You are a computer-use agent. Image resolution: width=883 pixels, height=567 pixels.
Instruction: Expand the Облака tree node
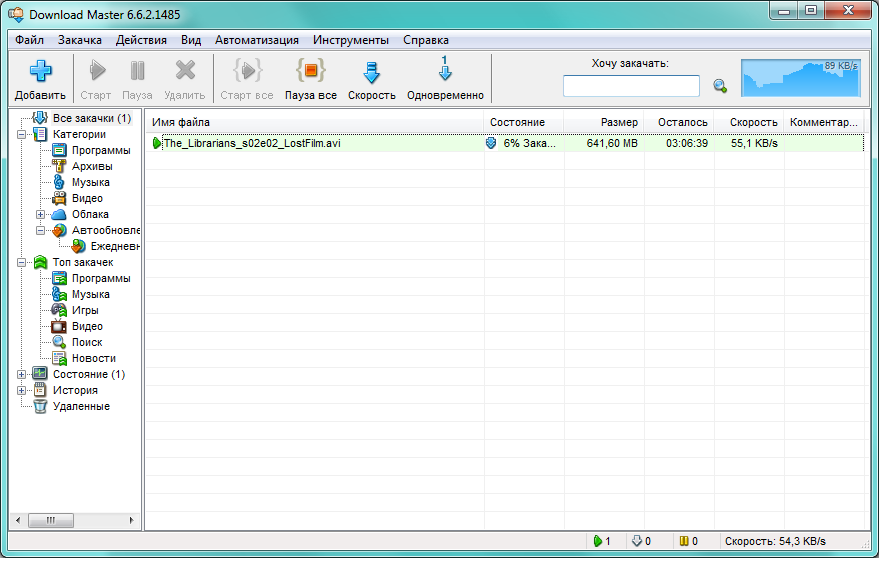point(41,214)
